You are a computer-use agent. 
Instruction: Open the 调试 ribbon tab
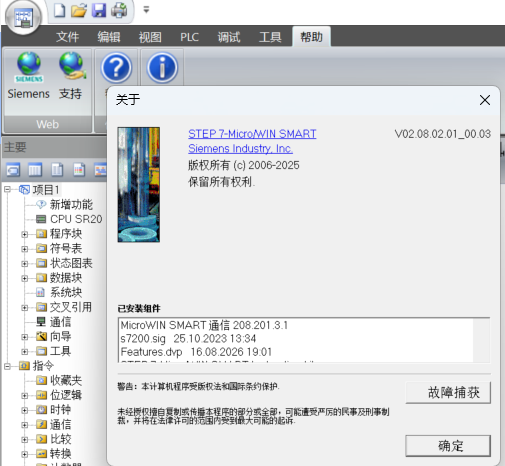[229, 37]
